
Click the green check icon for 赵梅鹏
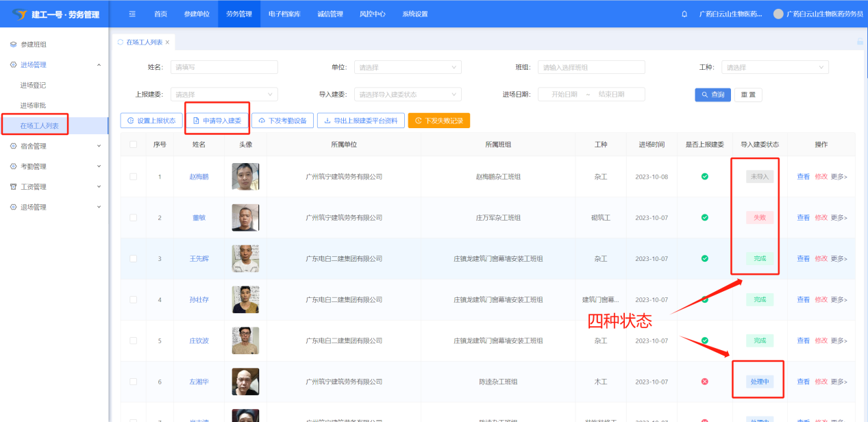coord(704,177)
